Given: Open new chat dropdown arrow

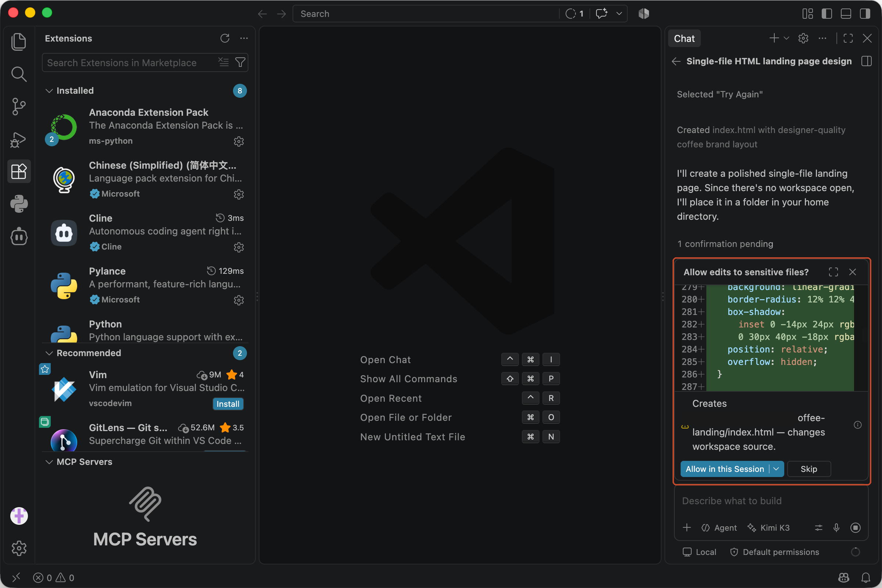Looking at the screenshot, I should (786, 38).
